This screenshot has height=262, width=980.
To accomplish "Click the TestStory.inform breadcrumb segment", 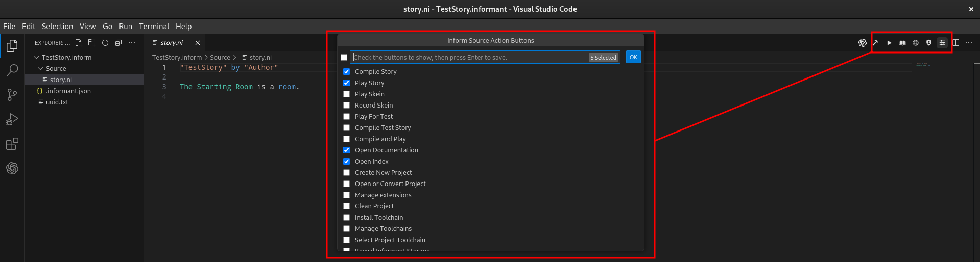I will (x=177, y=58).
